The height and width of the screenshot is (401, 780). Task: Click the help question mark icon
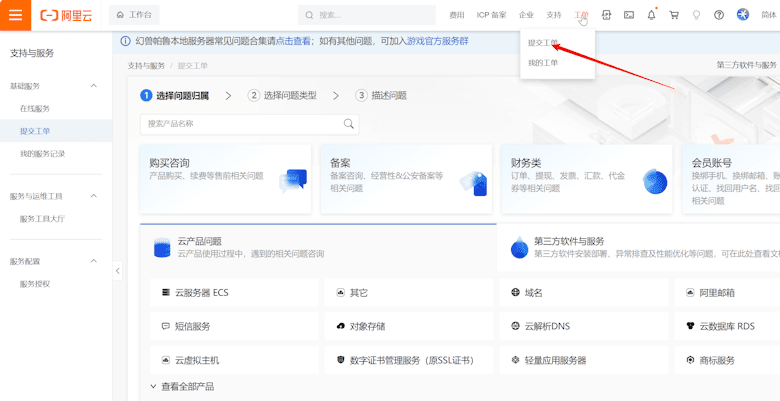point(719,15)
